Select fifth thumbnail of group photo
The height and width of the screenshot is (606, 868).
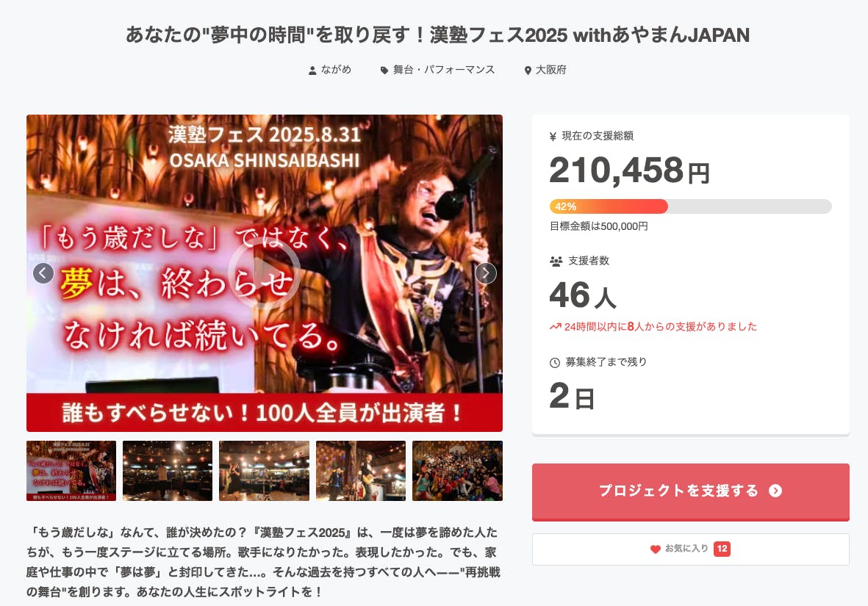tap(457, 471)
